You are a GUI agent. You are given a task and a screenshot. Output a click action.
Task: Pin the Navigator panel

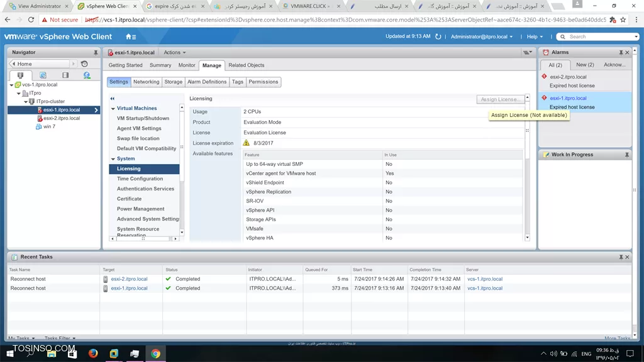point(96,53)
